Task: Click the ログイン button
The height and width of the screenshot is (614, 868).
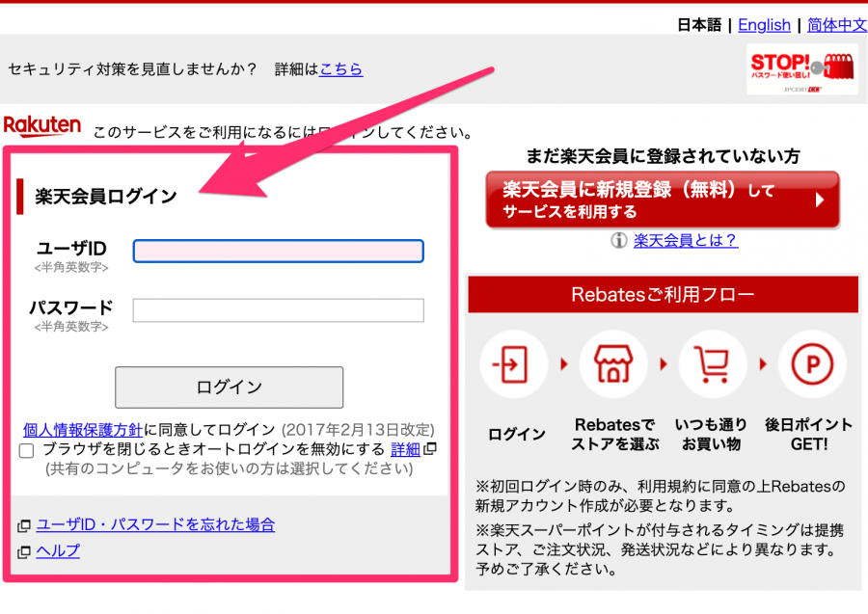Action: click(x=230, y=387)
